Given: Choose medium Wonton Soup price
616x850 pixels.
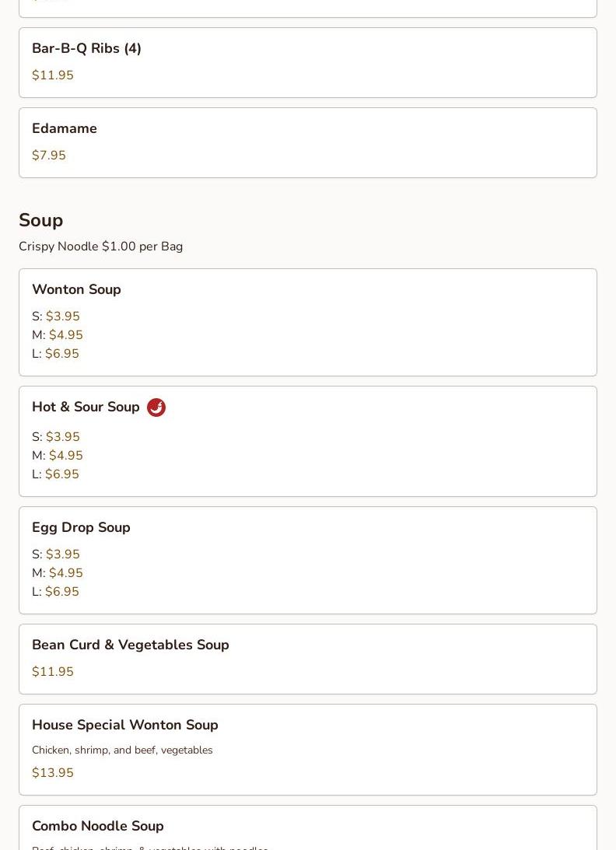Looking at the screenshot, I should (65, 335).
